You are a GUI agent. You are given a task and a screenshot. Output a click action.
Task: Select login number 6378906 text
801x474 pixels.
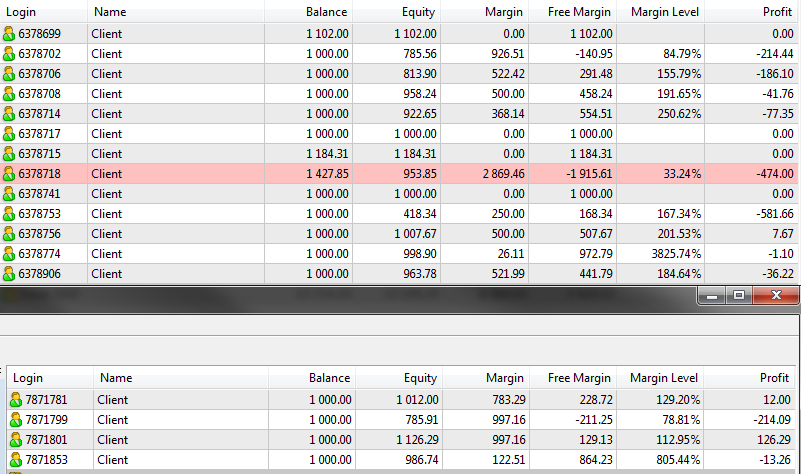[39, 274]
